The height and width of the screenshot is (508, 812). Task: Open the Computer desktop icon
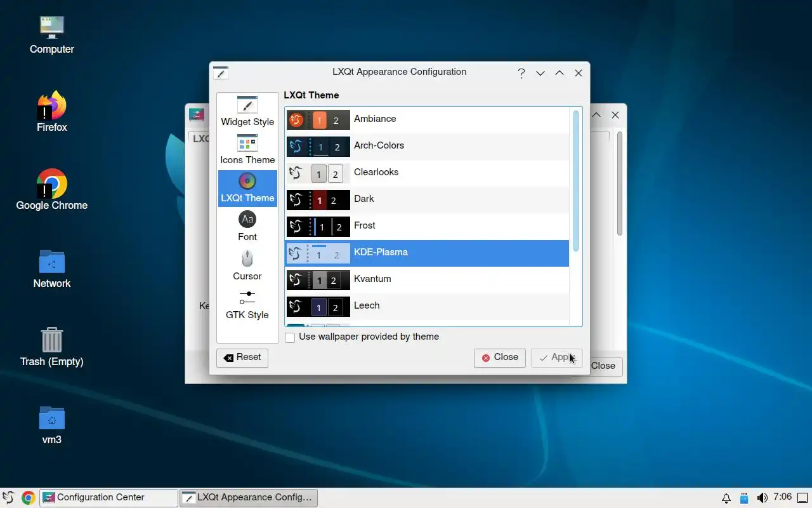(52, 34)
